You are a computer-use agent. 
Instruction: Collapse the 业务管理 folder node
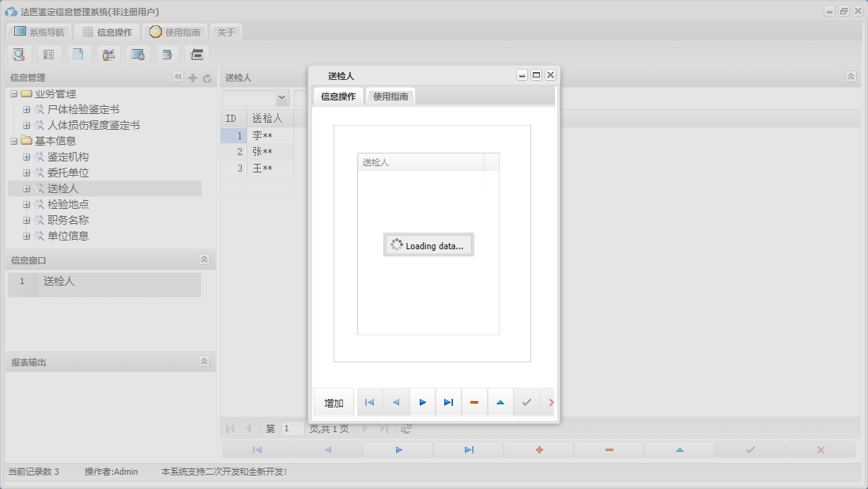14,94
